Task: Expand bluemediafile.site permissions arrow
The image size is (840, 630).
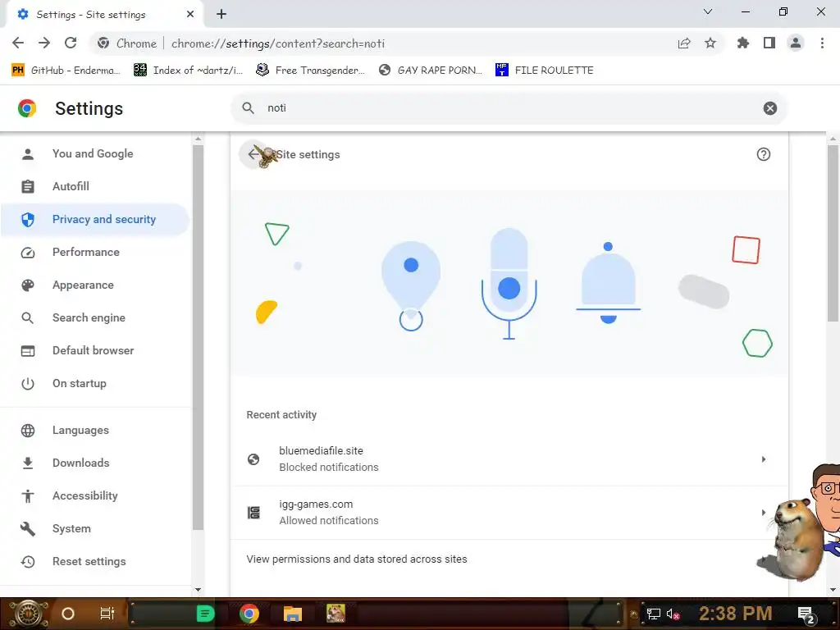Action: point(764,459)
